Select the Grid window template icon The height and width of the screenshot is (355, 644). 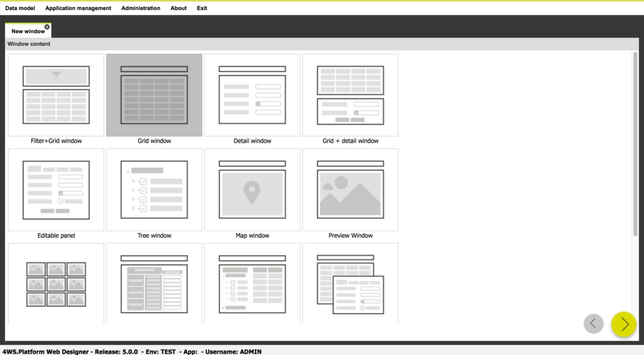pyautogui.click(x=154, y=95)
